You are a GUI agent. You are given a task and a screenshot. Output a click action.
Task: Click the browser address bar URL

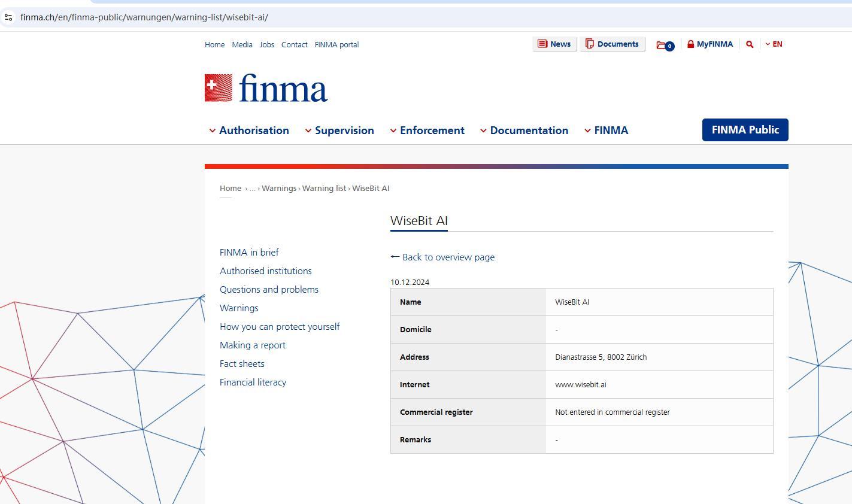click(x=144, y=17)
